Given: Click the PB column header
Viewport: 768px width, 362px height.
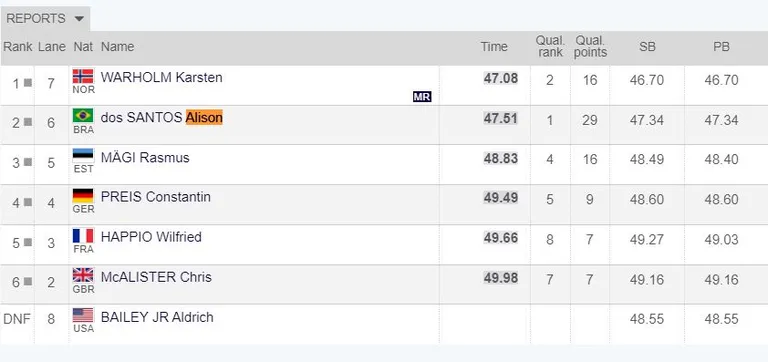Looking at the screenshot, I should [721, 47].
